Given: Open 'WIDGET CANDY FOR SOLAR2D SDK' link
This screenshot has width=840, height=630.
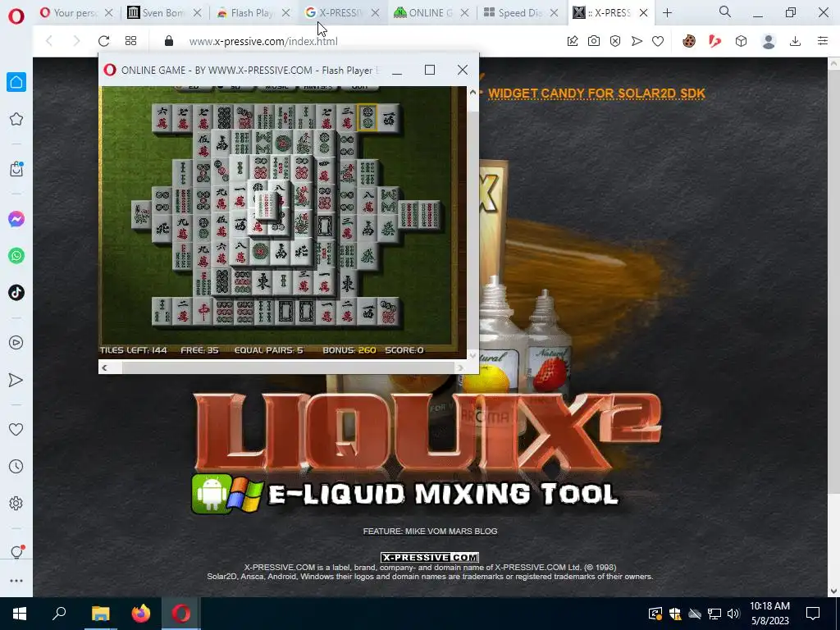Looking at the screenshot, I should tap(597, 94).
